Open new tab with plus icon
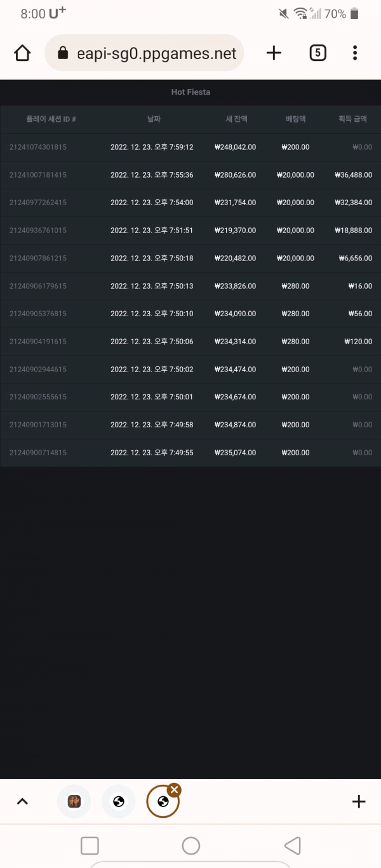This screenshot has height=868, width=381. coord(274,53)
